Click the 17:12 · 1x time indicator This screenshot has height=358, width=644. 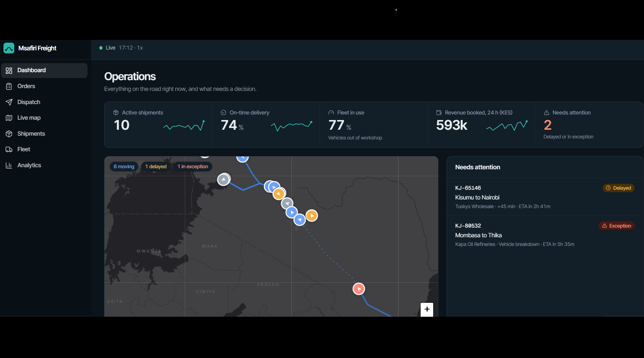pos(131,48)
